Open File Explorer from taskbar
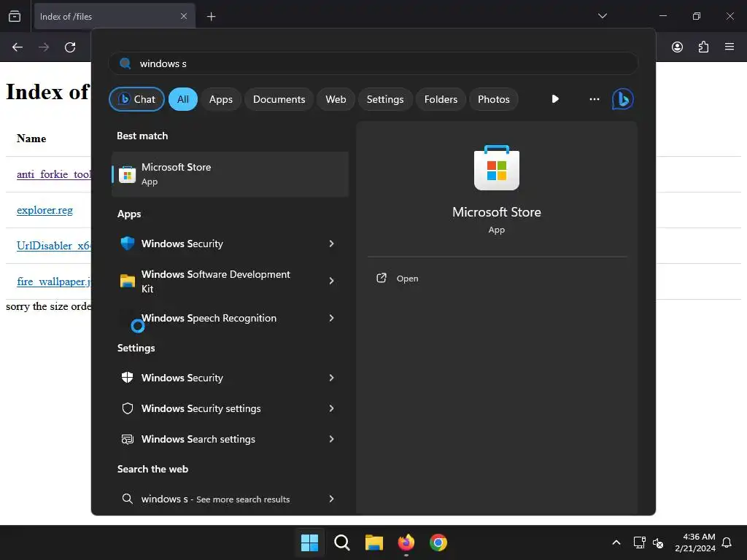Image resolution: width=747 pixels, height=560 pixels. pyautogui.click(x=374, y=542)
